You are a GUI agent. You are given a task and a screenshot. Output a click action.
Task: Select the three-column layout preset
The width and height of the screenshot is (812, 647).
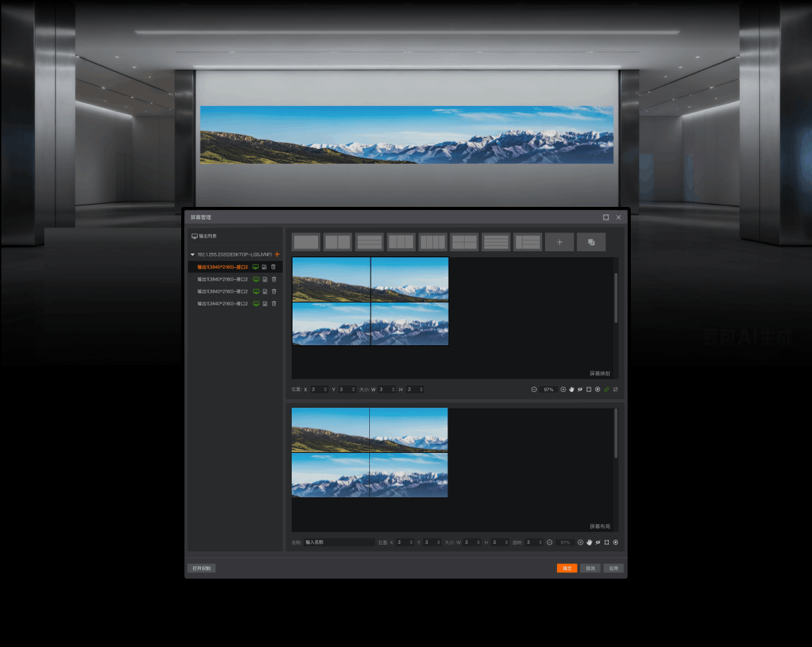tap(401, 242)
